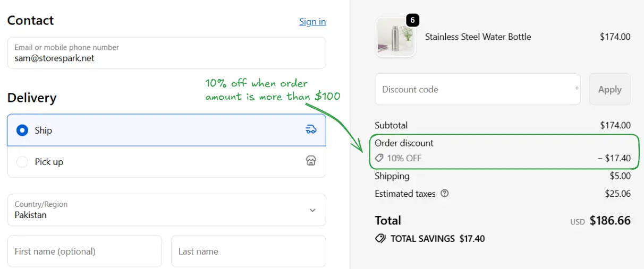644x269 pixels.
Task: Click the store pickup icon
Action: 311,161
